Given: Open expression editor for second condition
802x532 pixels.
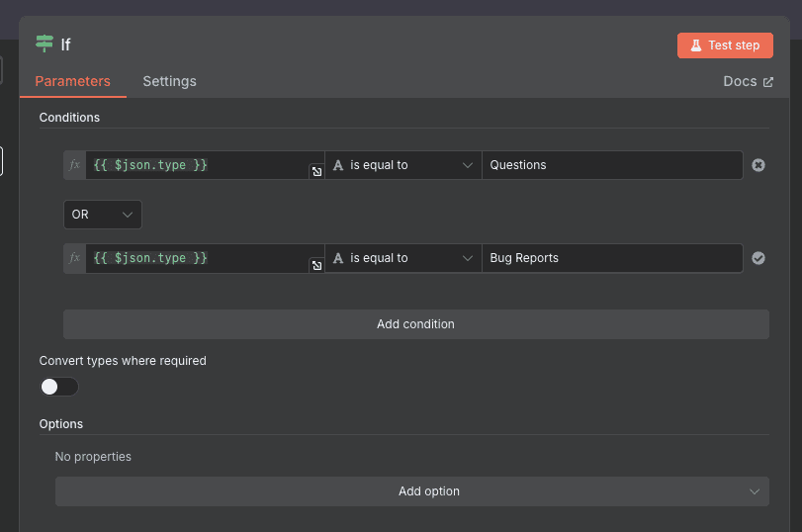Looking at the screenshot, I should (316, 265).
